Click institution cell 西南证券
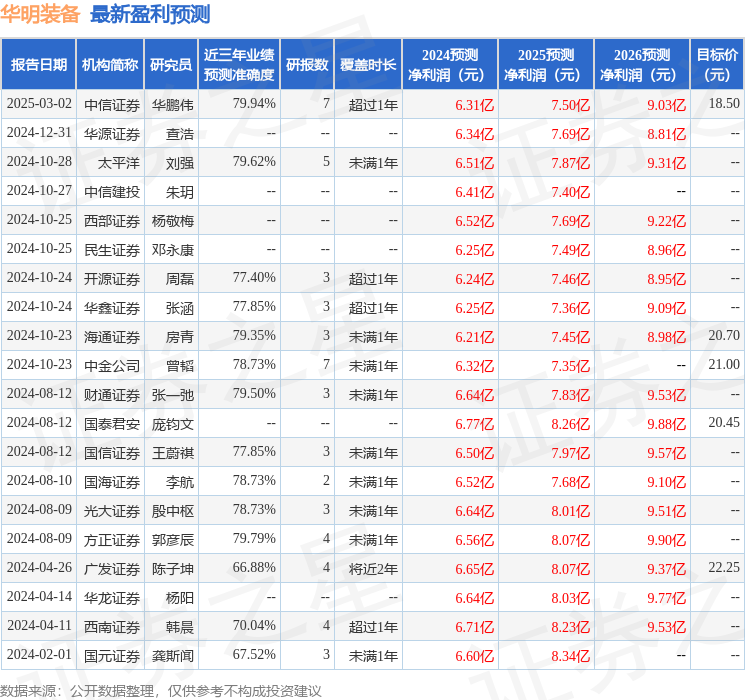The height and width of the screenshot is (700, 745). pyautogui.click(x=112, y=626)
